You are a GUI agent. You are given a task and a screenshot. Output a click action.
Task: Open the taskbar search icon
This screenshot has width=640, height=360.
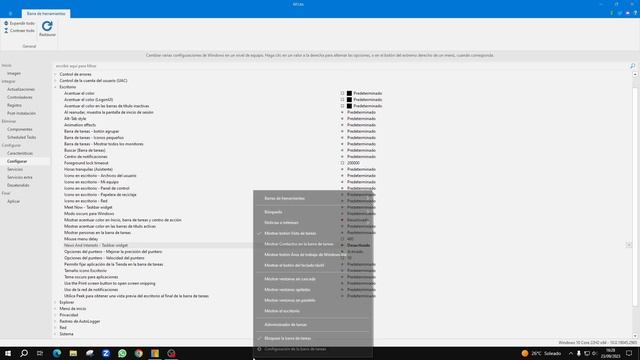(24, 353)
